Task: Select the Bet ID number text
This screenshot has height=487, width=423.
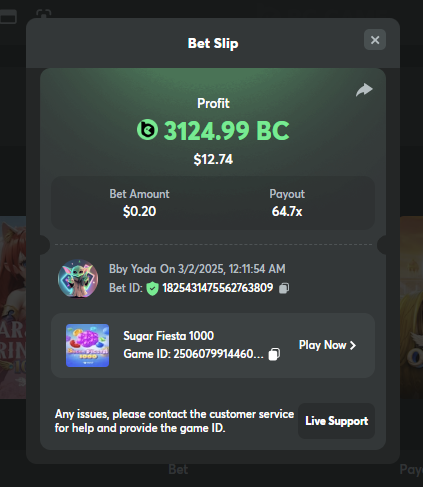Action: [x=218, y=288]
